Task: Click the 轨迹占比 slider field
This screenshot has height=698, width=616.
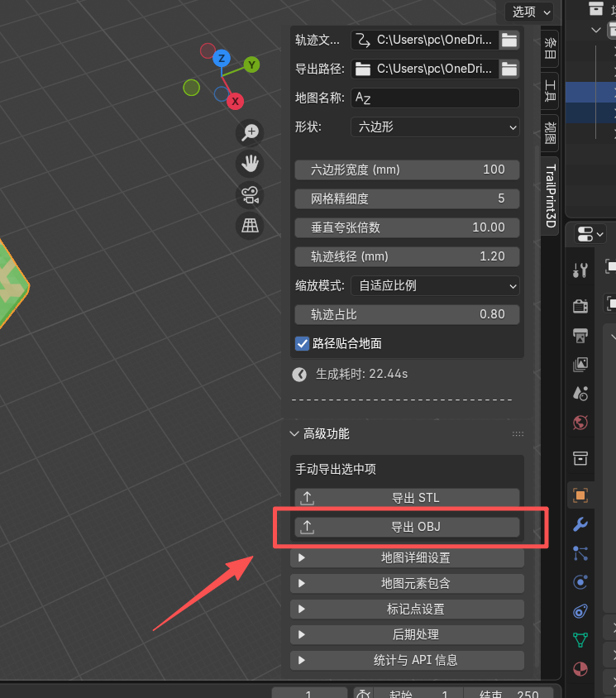Action: click(x=407, y=315)
